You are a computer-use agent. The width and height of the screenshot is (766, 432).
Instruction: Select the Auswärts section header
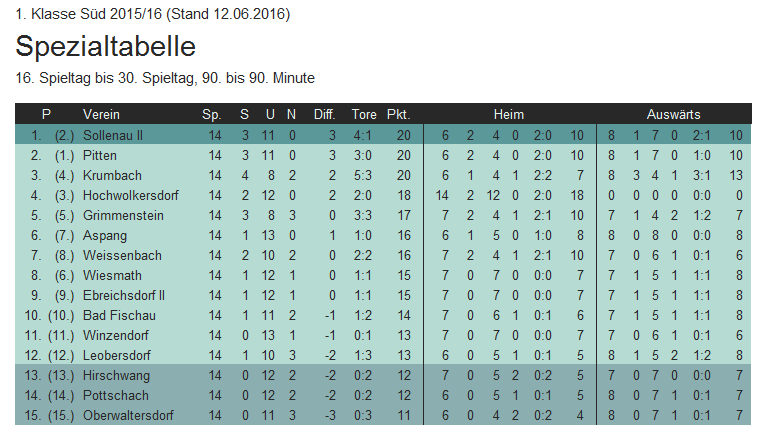673,114
